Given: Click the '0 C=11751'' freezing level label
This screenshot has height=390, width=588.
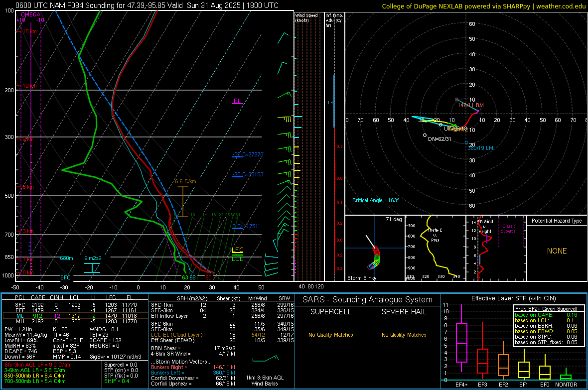Looking at the screenshot, I should 246,226.
